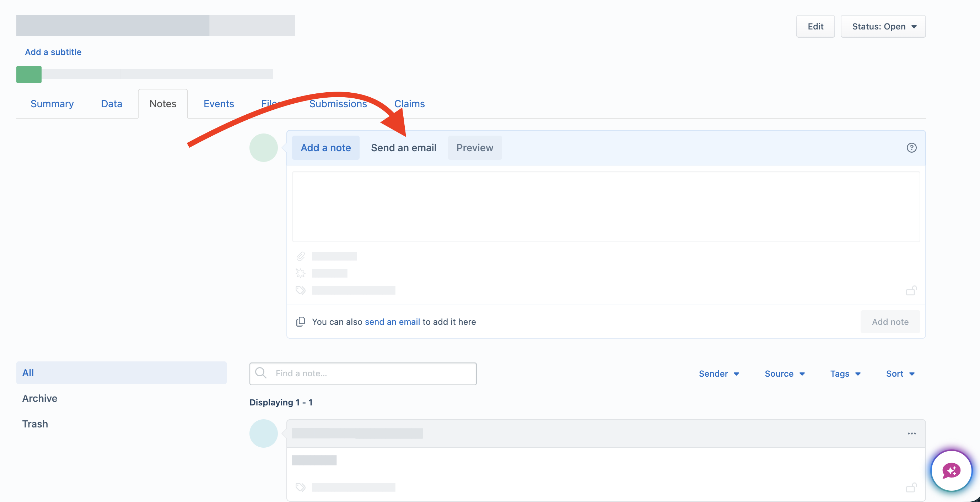Image resolution: width=980 pixels, height=502 pixels.
Task: Open the Tags filter dropdown
Action: click(845, 374)
